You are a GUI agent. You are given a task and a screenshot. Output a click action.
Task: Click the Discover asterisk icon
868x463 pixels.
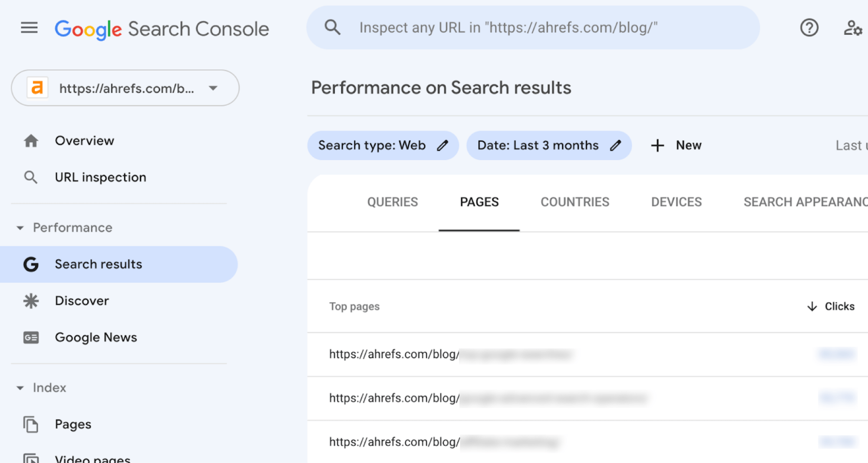[30, 301]
